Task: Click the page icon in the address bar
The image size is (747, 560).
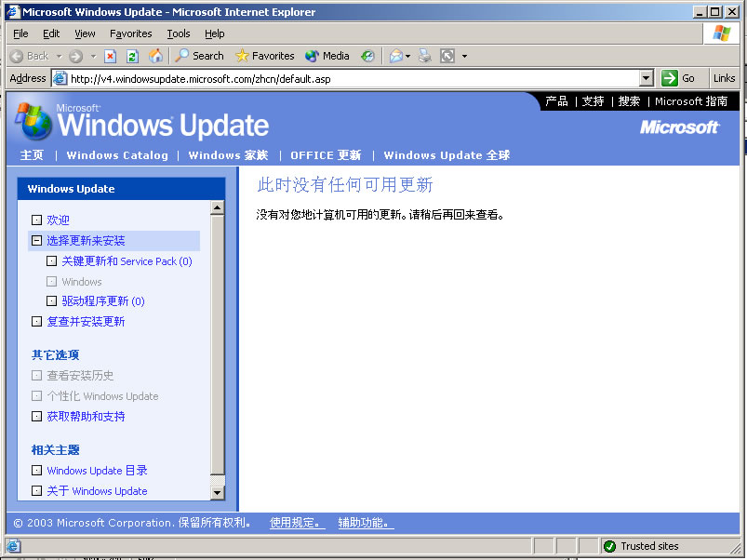Action: click(x=60, y=78)
